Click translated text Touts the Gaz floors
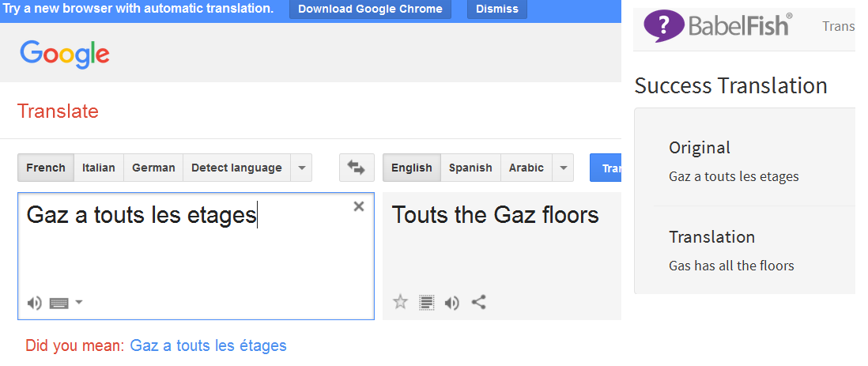Screen dimensions: 868x366 tap(496, 215)
